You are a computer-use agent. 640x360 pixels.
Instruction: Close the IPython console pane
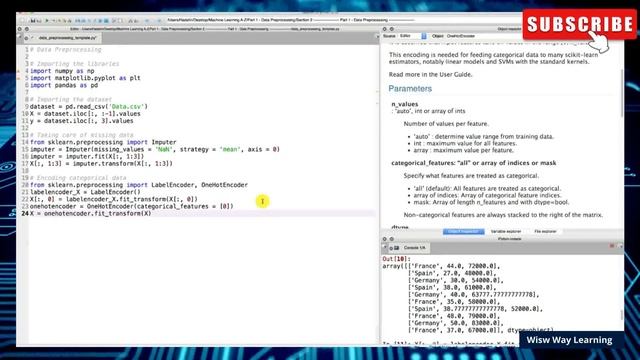pos(384,239)
